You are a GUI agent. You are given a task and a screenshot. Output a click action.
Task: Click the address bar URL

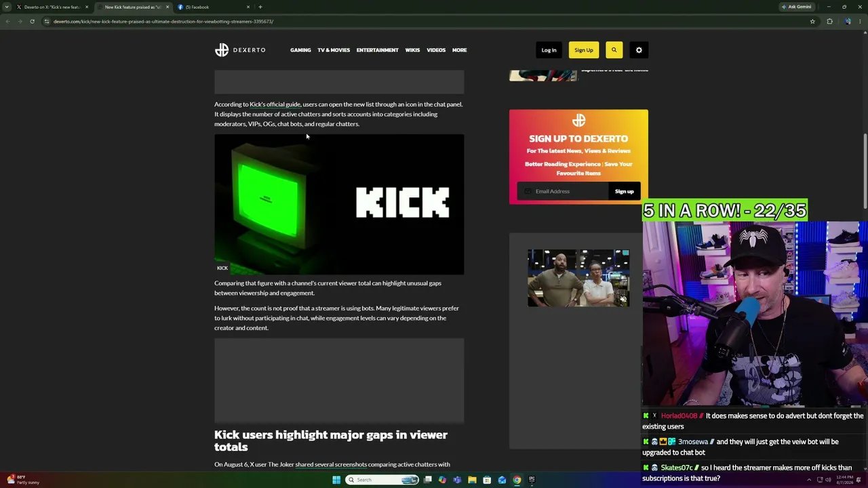[163, 21]
